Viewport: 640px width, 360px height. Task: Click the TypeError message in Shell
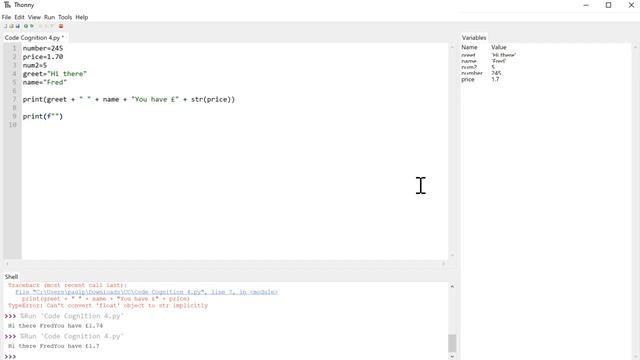(108, 305)
